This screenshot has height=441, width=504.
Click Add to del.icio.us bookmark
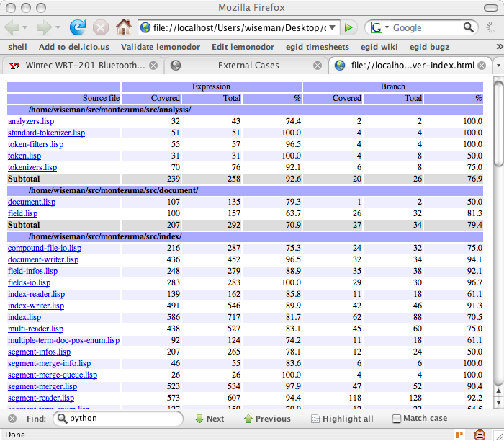[74, 47]
